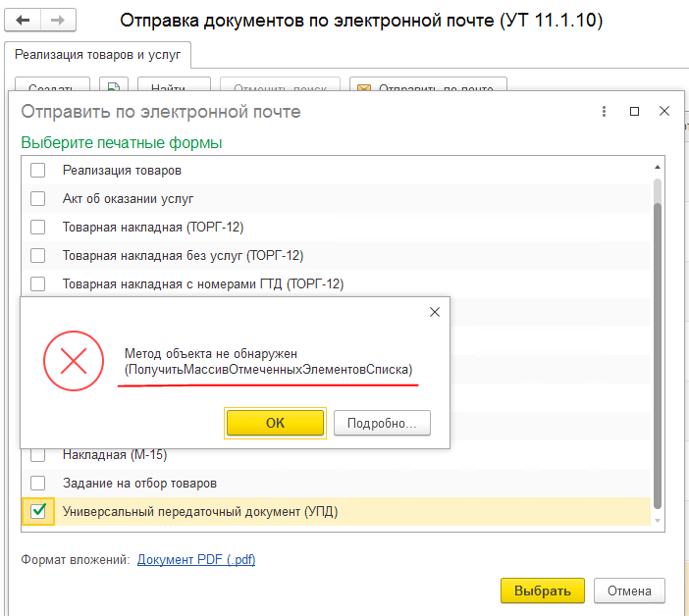Screen dimensions: 689x616
Task: Open the three-dot menu of the email dialog
Action: 605,112
